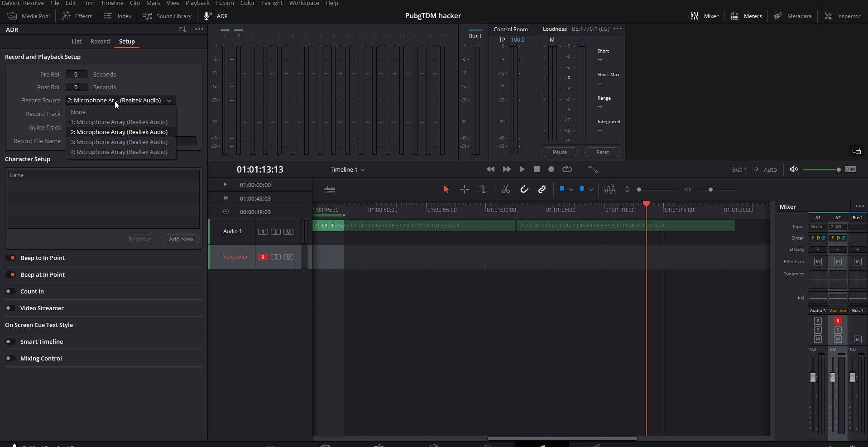
Task: Click Add New character button
Action: click(181, 239)
